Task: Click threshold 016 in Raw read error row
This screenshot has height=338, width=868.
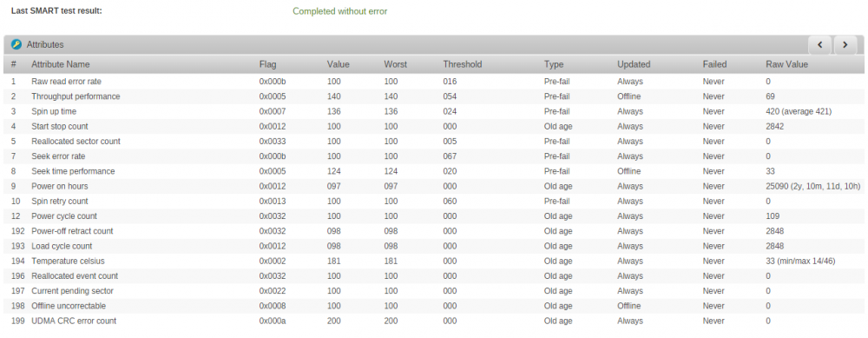Action: click(x=450, y=82)
